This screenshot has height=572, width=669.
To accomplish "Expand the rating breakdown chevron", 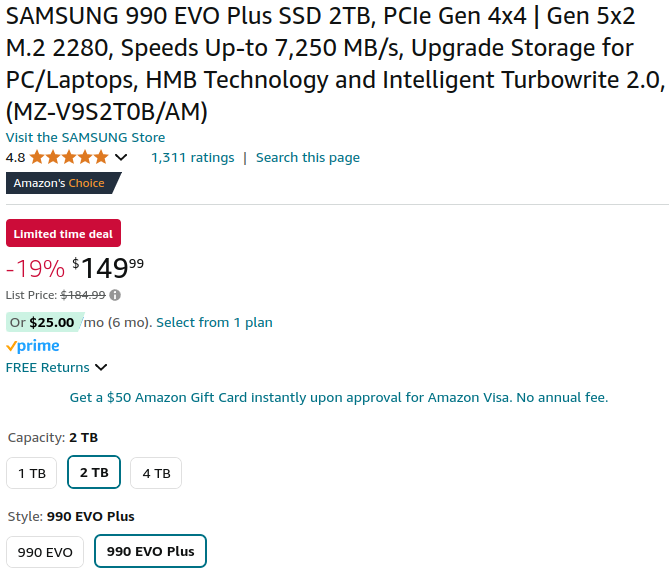I will pos(121,158).
